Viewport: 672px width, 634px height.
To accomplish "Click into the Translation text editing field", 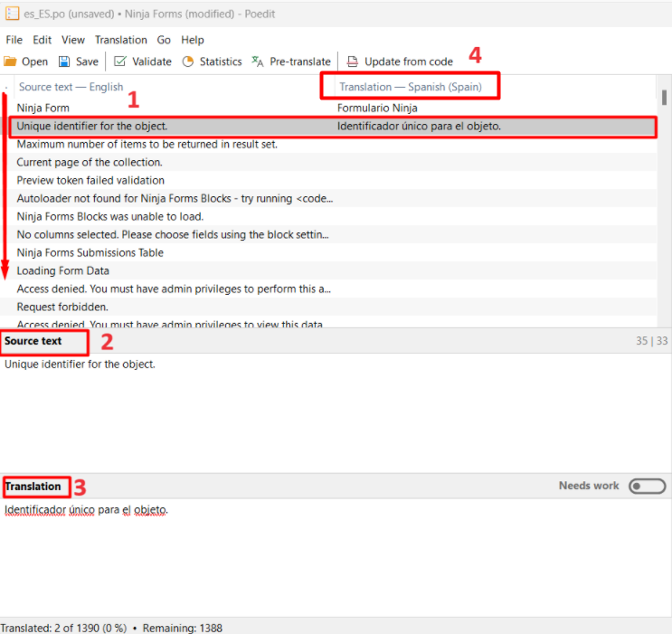I will [x=335, y=552].
